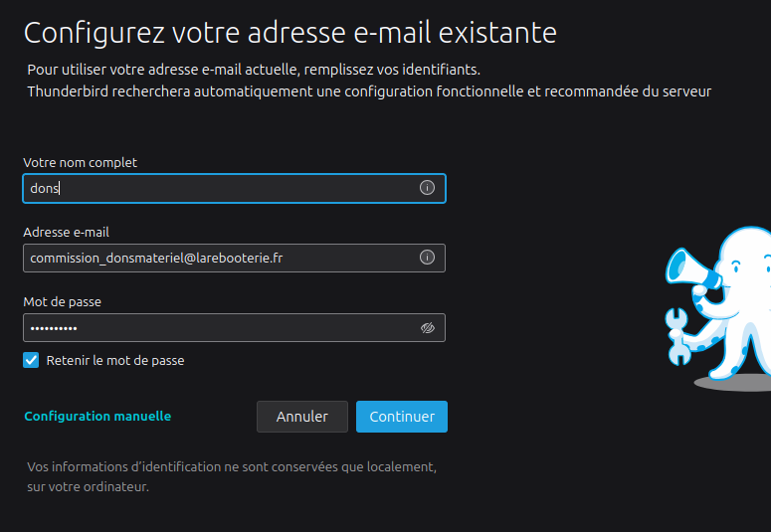Open the 'Configuration manuelle' link
771x532 pixels.
[97, 417]
